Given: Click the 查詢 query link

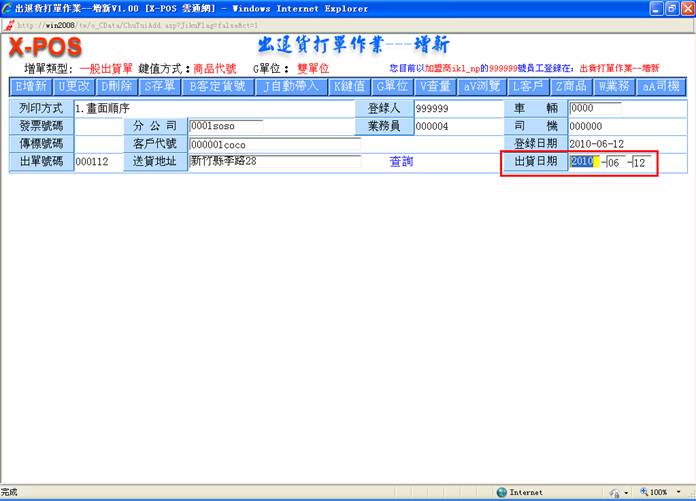Looking at the screenshot, I should 401,161.
